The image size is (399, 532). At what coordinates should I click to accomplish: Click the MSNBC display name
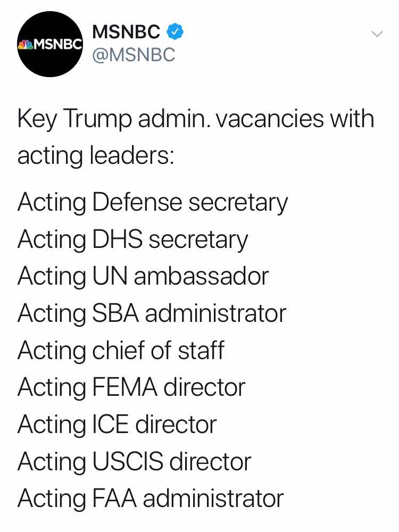click(x=126, y=32)
